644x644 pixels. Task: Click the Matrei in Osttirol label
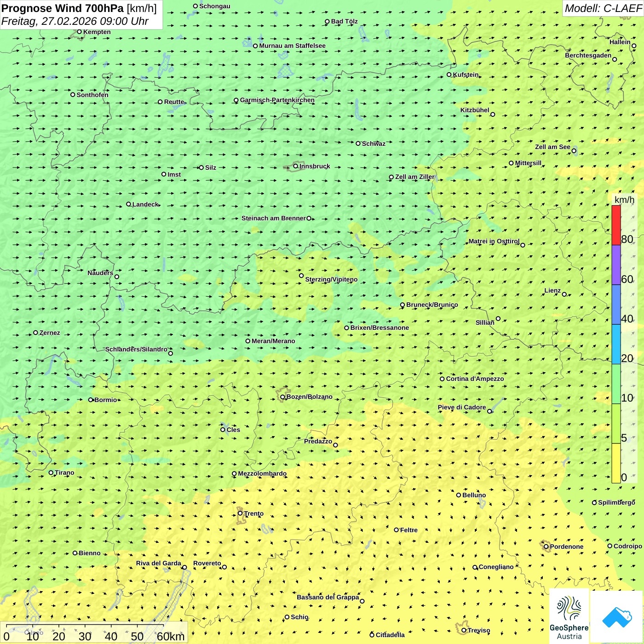(494, 241)
